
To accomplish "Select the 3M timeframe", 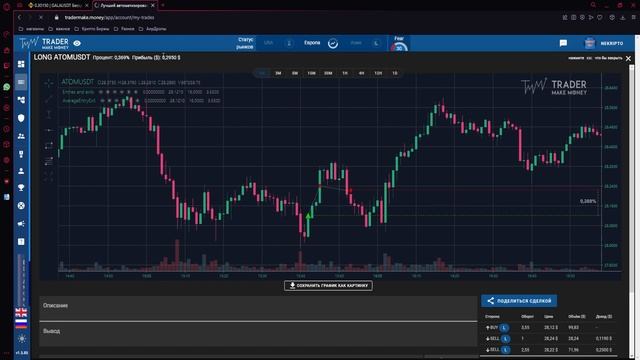I will point(278,73).
